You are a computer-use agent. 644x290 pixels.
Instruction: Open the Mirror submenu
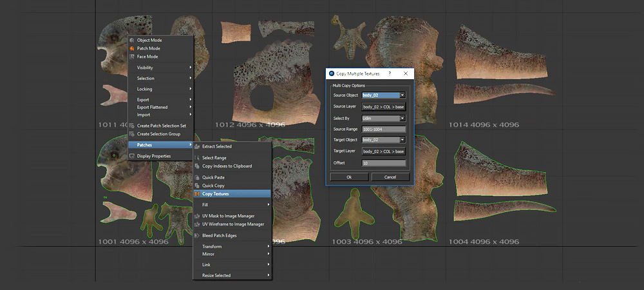pyautogui.click(x=232, y=255)
